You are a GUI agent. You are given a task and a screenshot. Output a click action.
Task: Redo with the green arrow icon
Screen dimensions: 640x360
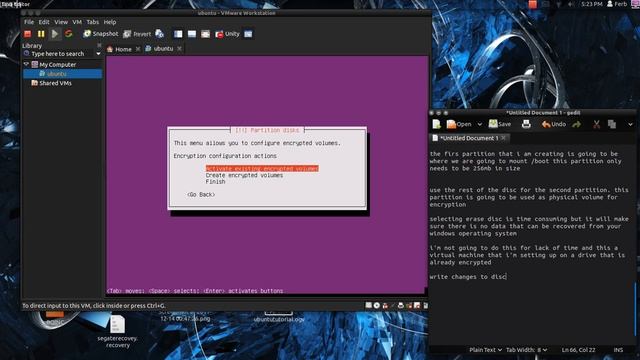tap(576, 124)
